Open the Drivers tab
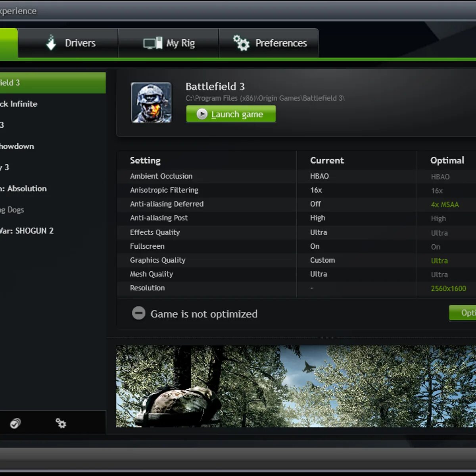The image size is (476, 476). point(68,43)
